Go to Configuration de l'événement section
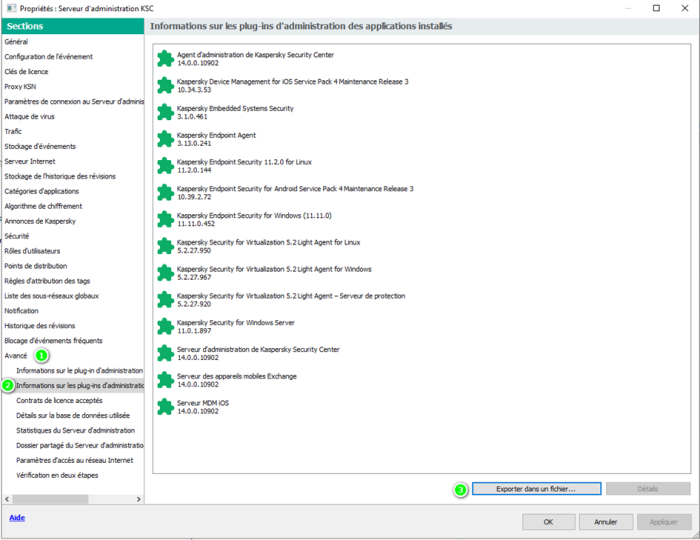 click(x=49, y=57)
